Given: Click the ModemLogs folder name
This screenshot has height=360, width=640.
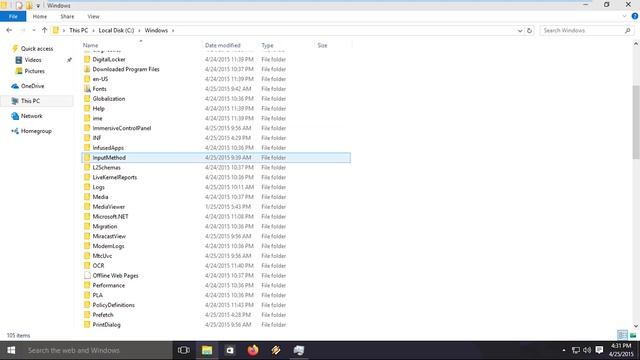Looking at the screenshot, I should click(x=108, y=246).
